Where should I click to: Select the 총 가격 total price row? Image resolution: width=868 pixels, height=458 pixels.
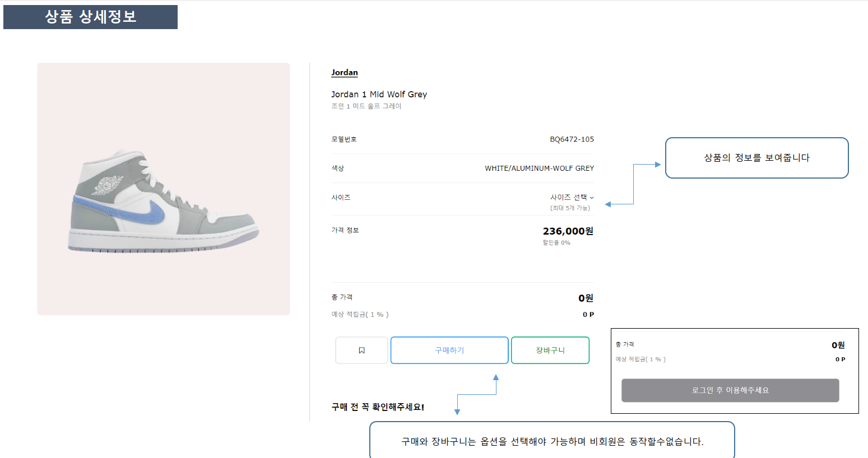[x=342, y=297]
